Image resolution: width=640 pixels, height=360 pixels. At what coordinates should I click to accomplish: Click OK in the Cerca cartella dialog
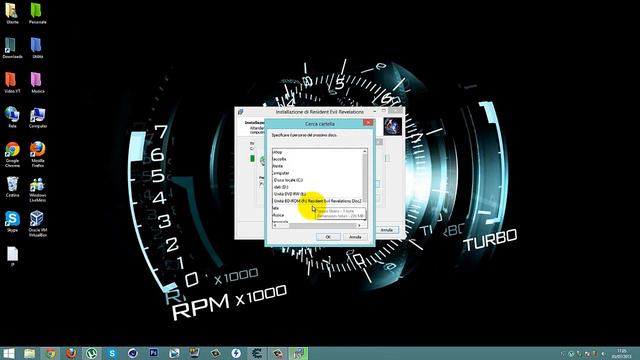click(328, 237)
